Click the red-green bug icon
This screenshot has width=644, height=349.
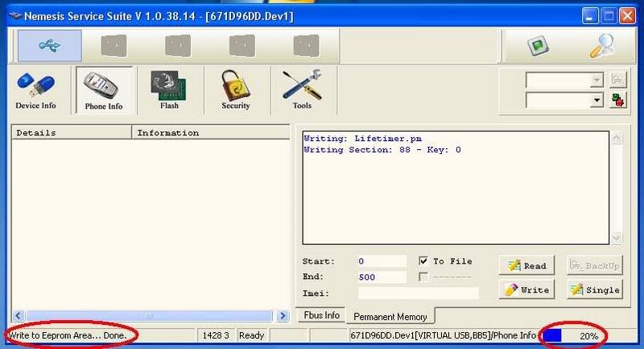point(618,100)
